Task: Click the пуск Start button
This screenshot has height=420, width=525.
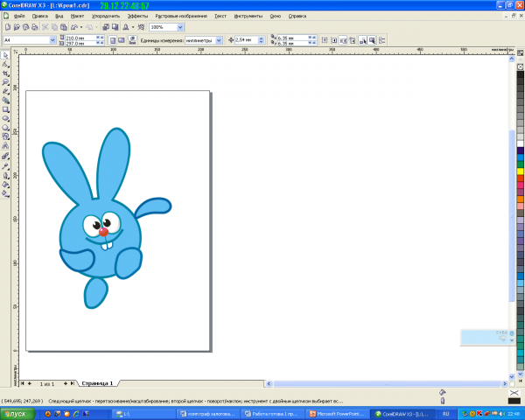Action: (16, 412)
